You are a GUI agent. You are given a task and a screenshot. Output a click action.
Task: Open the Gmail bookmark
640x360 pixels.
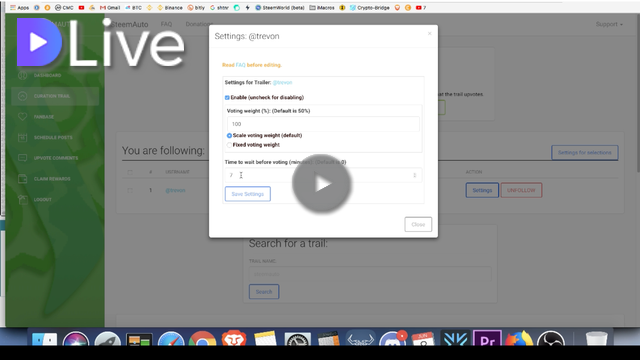click(x=110, y=8)
